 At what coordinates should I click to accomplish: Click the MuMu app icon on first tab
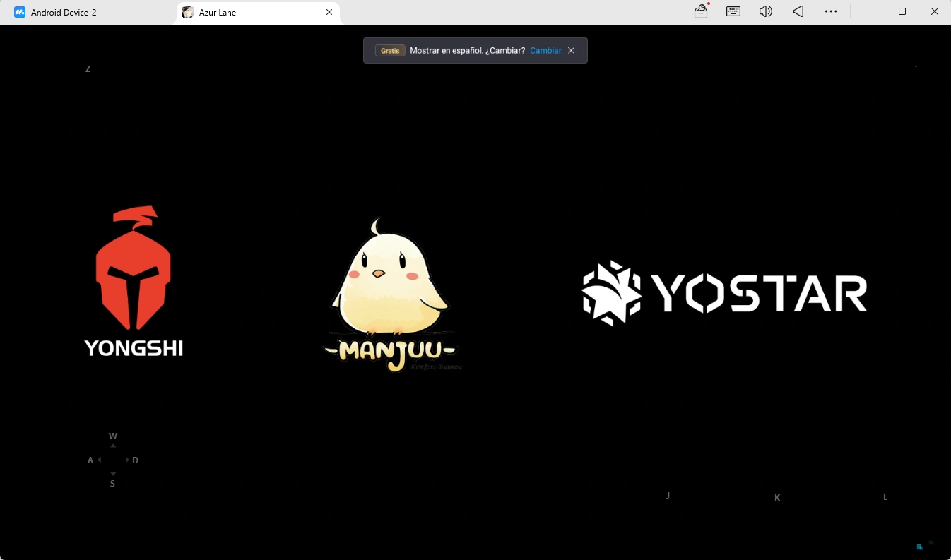tap(20, 12)
